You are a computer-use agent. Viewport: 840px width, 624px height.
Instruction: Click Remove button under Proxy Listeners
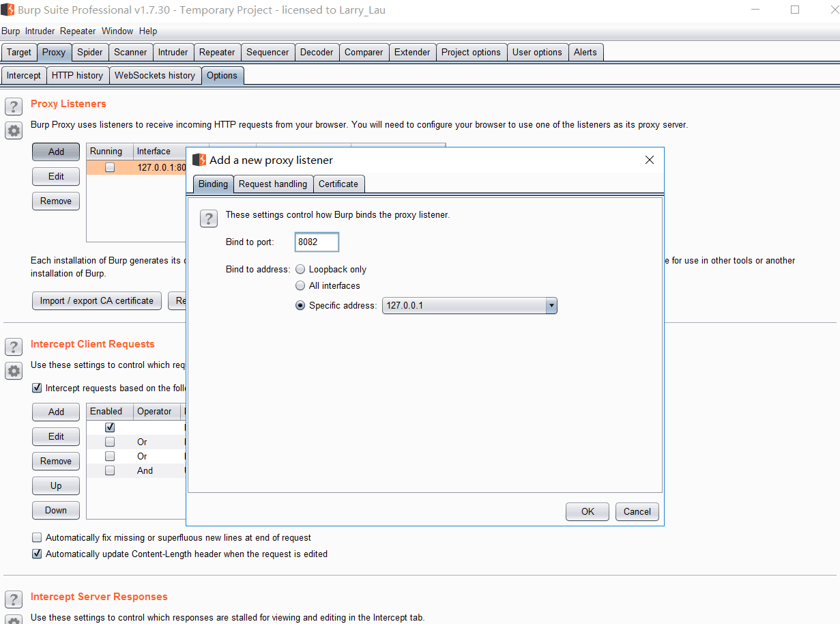(x=56, y=201)
